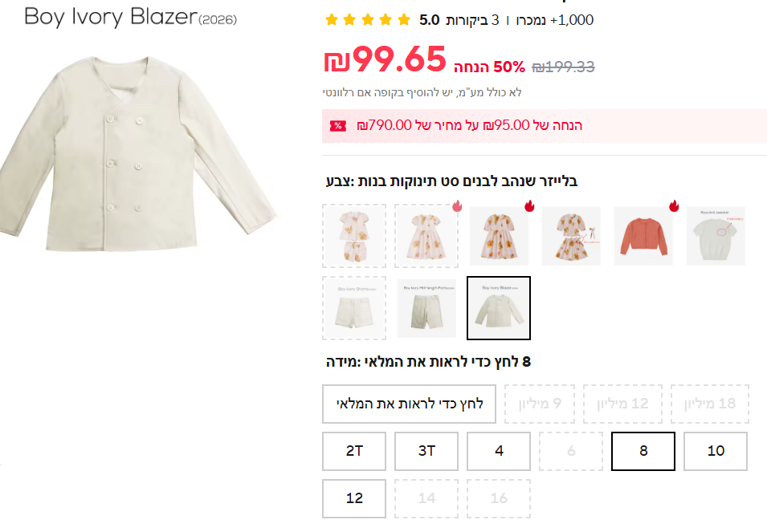This screenshot has height=532, width=767.
Task: Click the selected Boy Ivory Blazer thumbnail
Action: point(499,308)
